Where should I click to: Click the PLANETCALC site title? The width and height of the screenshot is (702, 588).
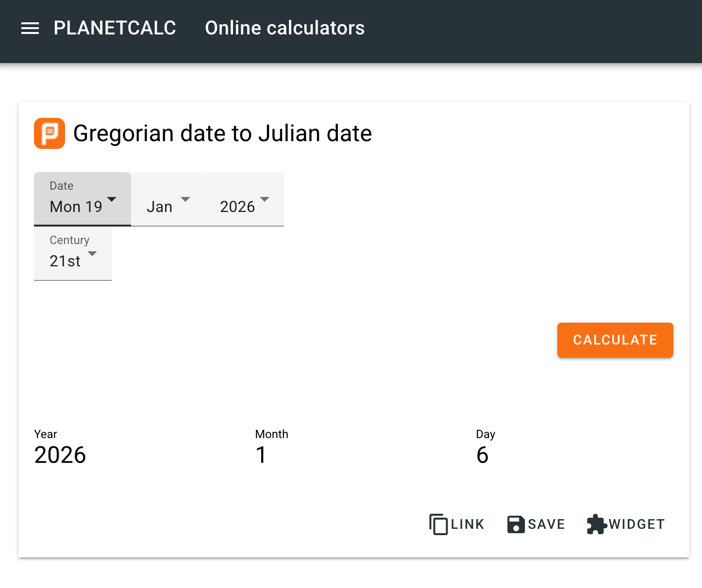(x=115, y=28)
